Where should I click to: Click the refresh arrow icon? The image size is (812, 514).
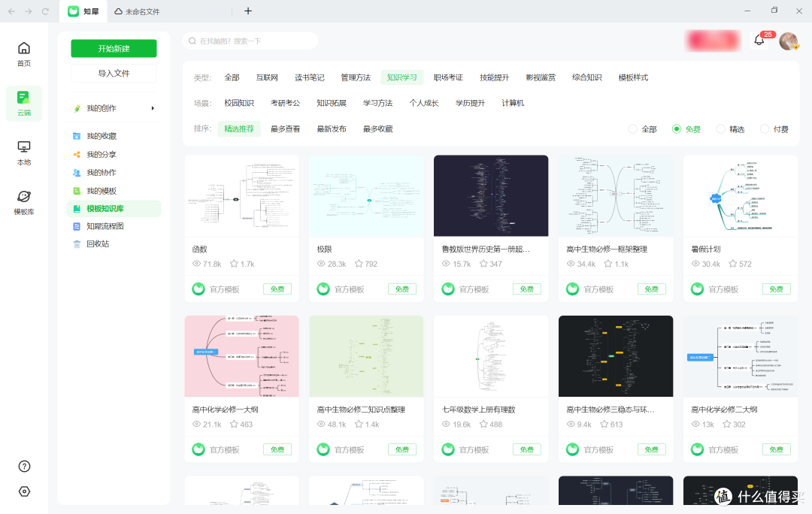(45, 11)
